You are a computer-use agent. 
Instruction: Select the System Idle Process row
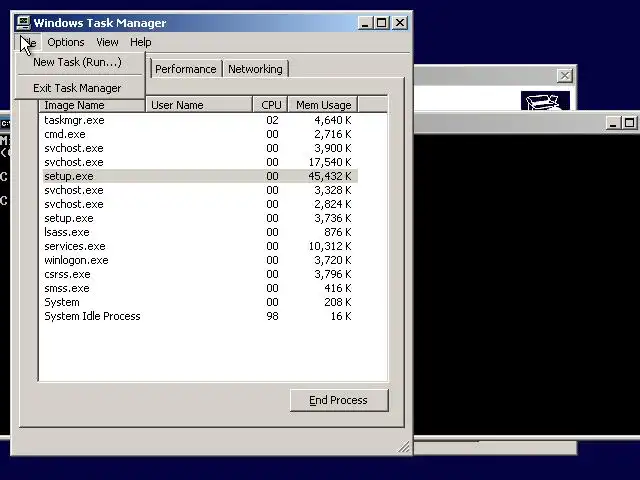pos(200,316)
